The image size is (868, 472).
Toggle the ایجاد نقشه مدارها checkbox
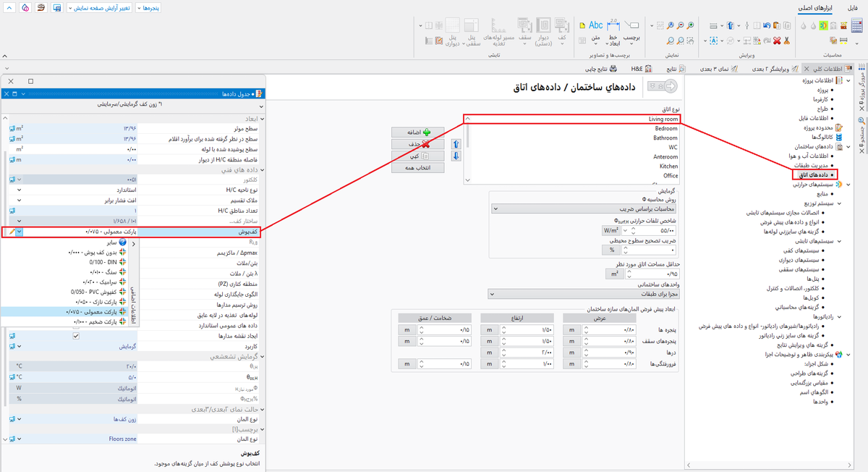point(77,336)
